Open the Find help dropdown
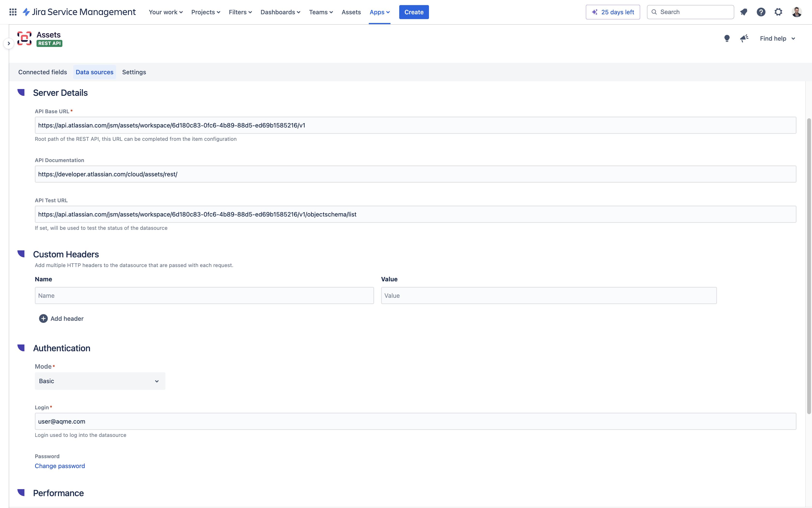Viewport: 812px width, 508px height. [777, 38]
